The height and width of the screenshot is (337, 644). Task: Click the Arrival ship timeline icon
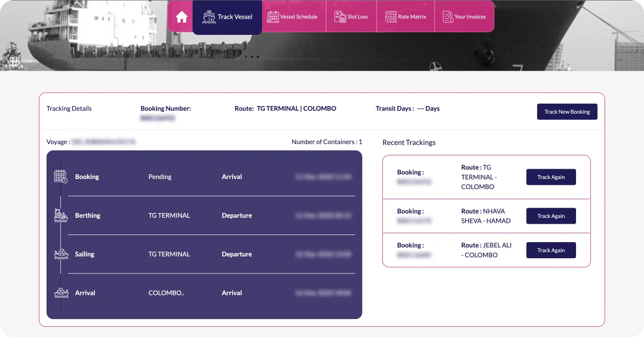coord(61,293)
